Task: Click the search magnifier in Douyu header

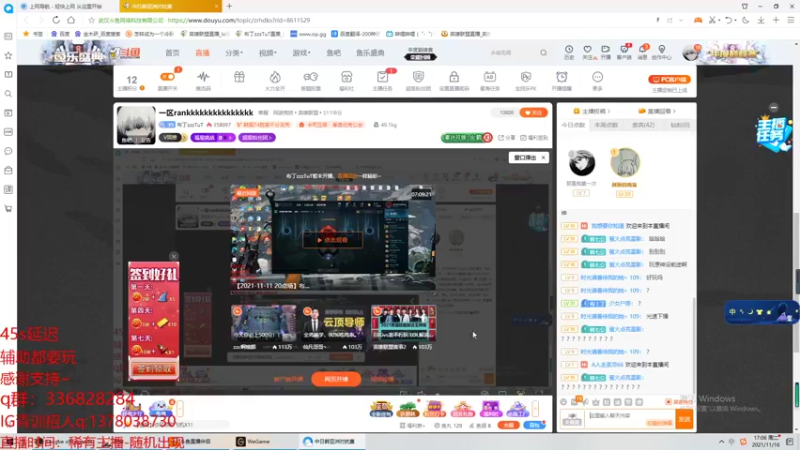Action: [543, 53]
